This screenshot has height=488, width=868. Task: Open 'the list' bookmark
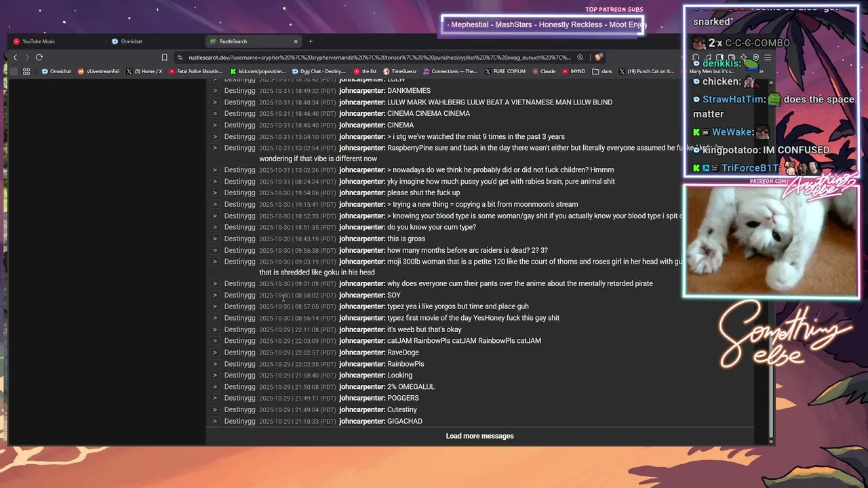[x=365, y=71]
